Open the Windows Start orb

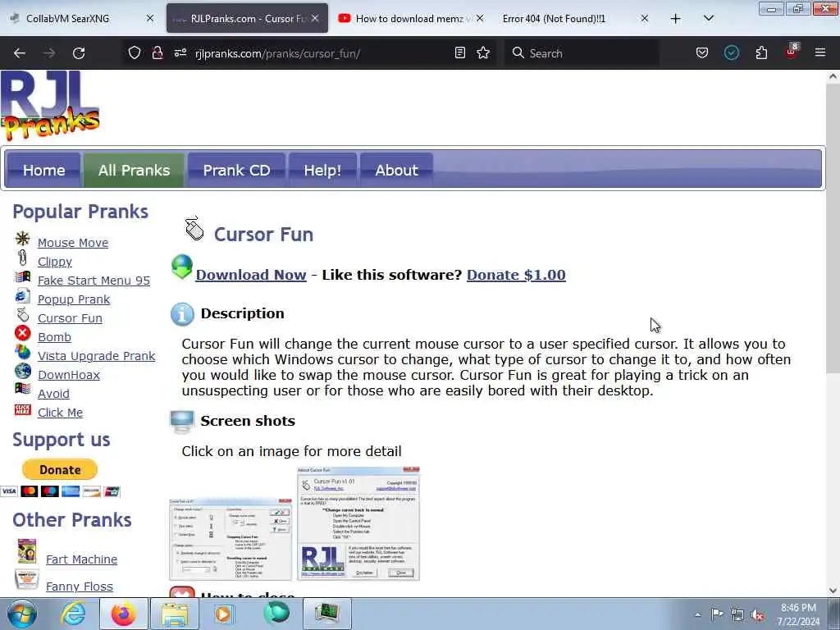[x=21, y=614]
